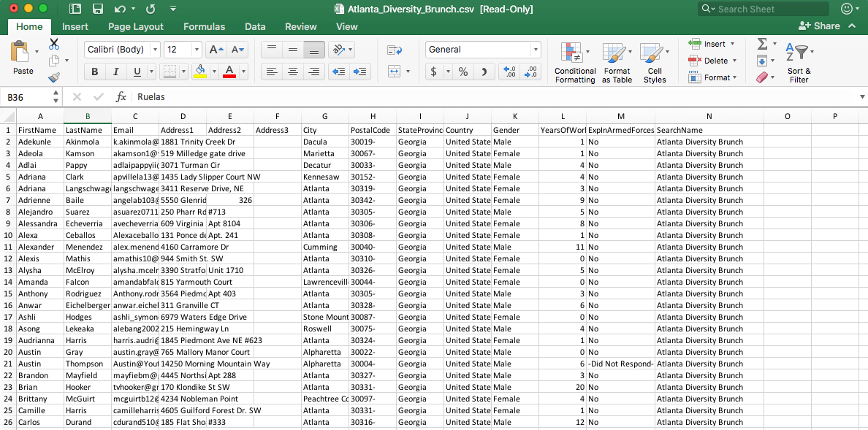Click the increase decimal icon

point(510,71)
